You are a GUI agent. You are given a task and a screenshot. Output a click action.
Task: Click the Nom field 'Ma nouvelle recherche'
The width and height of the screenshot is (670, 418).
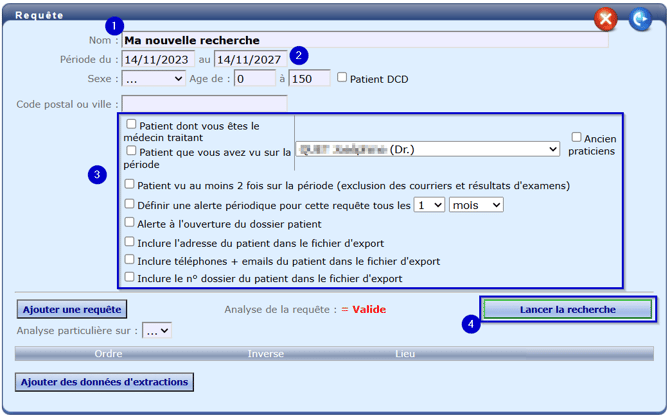364,41
